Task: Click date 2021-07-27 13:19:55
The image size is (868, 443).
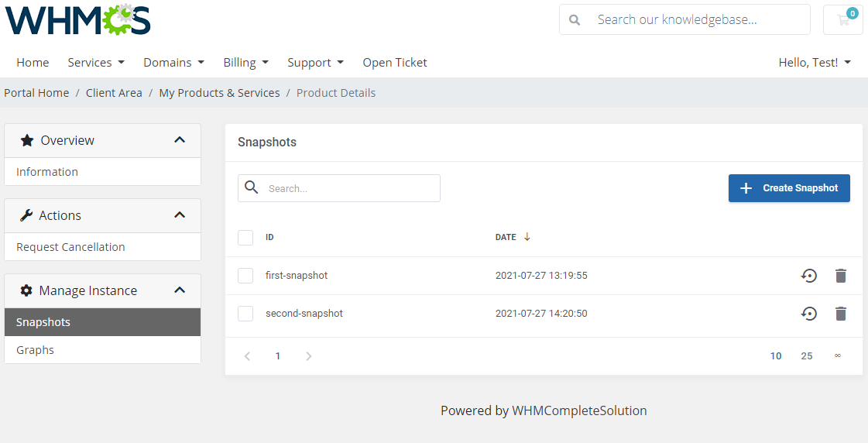Action: click(541, 275)
